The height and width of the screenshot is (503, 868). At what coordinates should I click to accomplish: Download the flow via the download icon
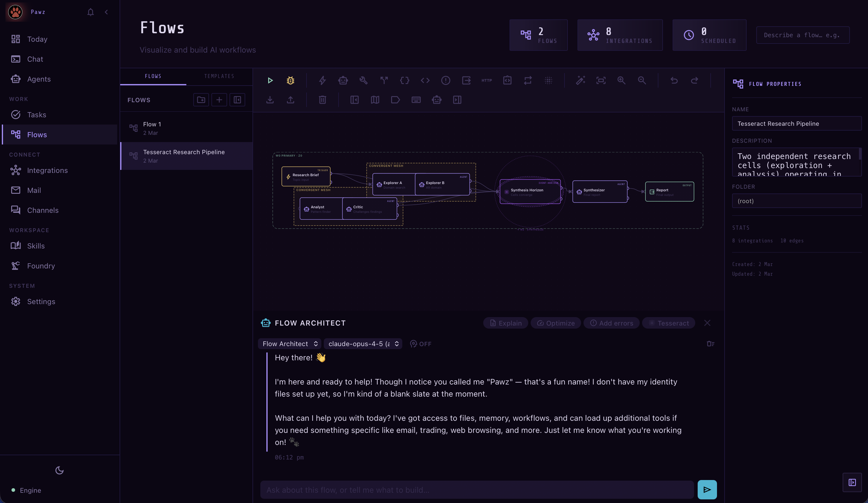[x=270, y=100]
